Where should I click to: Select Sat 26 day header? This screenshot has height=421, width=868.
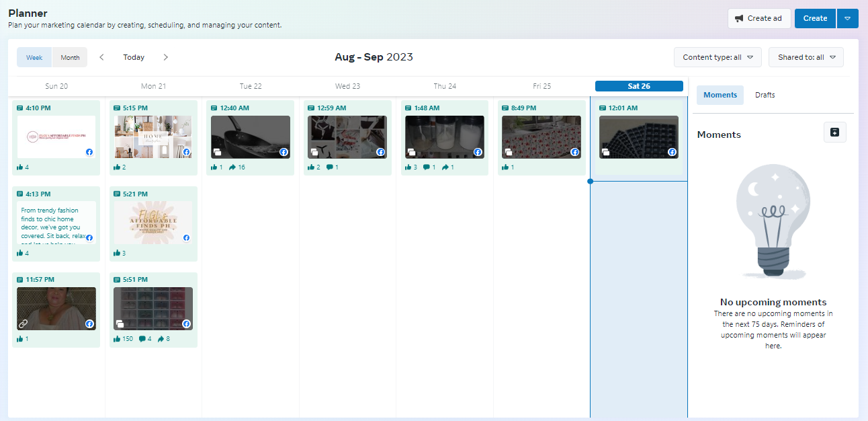[639, 86]
